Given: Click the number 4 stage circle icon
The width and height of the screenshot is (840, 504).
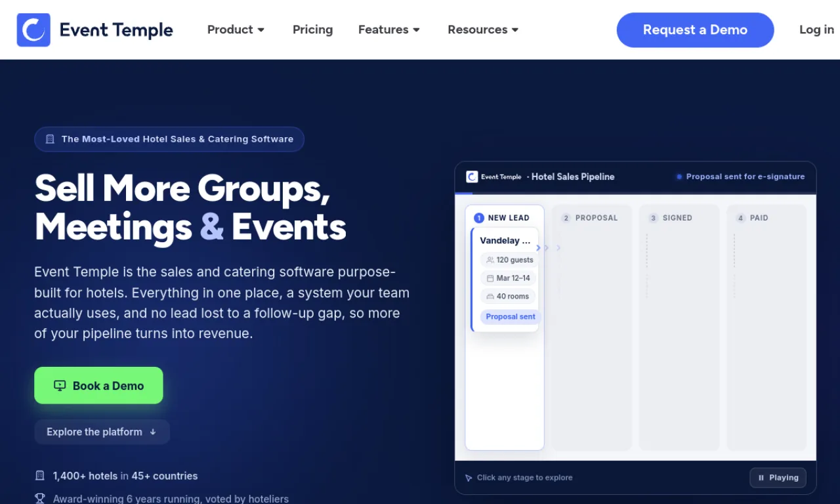Looking at the screenshot, I should coord(741,218).
